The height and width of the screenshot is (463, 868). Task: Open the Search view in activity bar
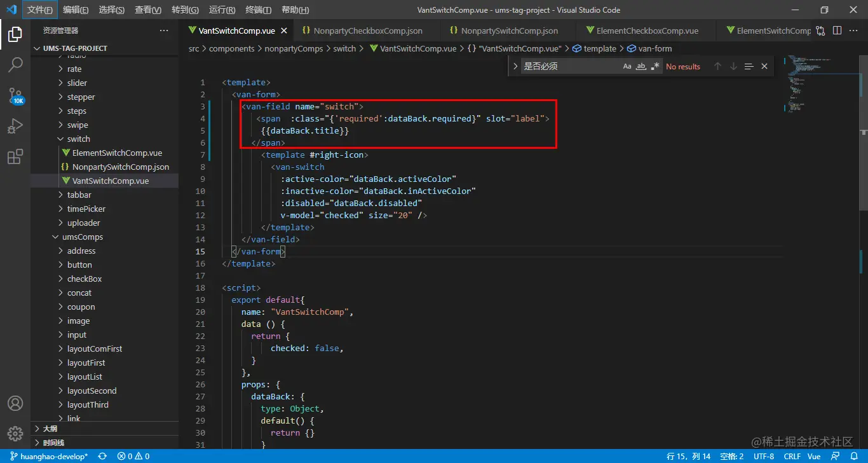point(15,64)
